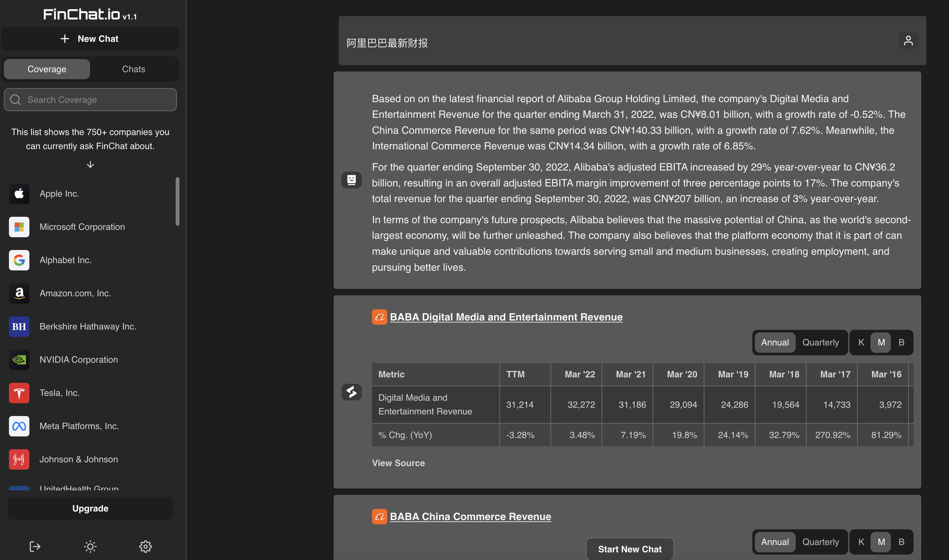This screenshot has width=949, height=560.
Task: Click the Alphabet Inc. Google logo
Action: pyautogui.click(x=19, y=260)
